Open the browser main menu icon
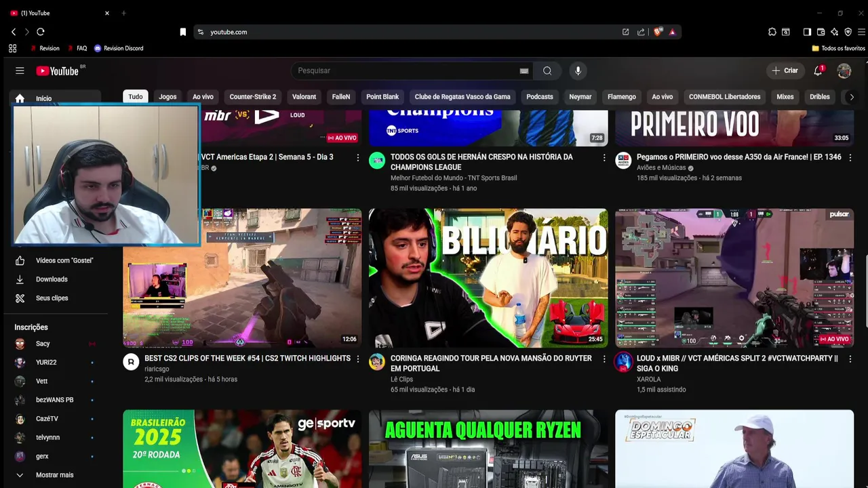Image resolution: width=868 pixels, height=488 pixels. coord(861,32)
